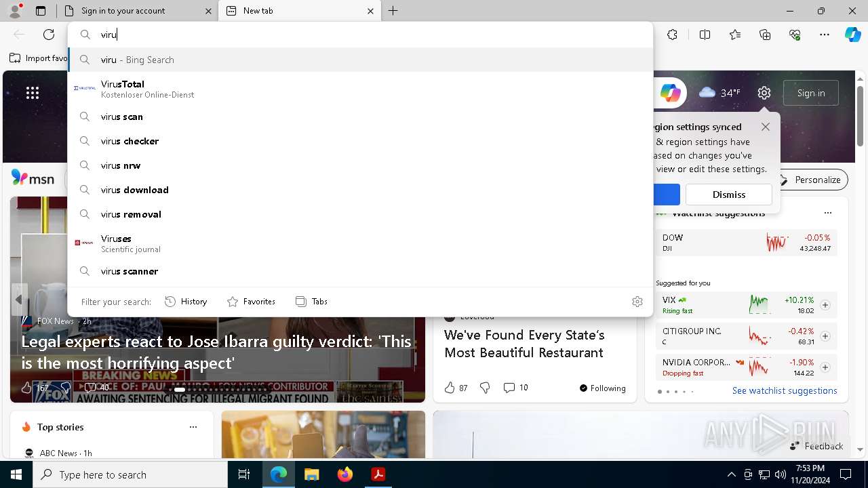This screenshot has width=868, height=488.
Task: Add NVIDIA Corporation to the watchlist
Action: point(825,367)
